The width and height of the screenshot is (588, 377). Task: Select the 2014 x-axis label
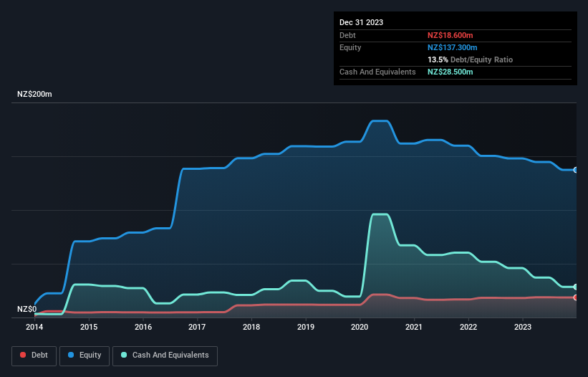[34, 328]
